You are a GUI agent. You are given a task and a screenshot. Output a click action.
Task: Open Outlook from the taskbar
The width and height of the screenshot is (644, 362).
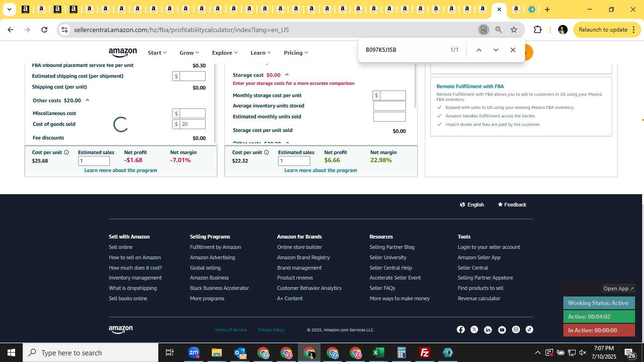coord(240,353)
